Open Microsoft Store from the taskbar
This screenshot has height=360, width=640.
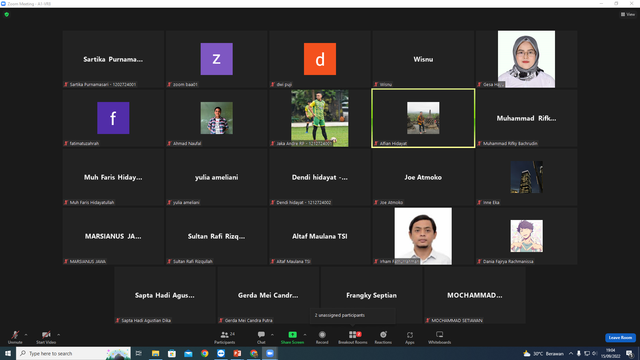point(172,353)
